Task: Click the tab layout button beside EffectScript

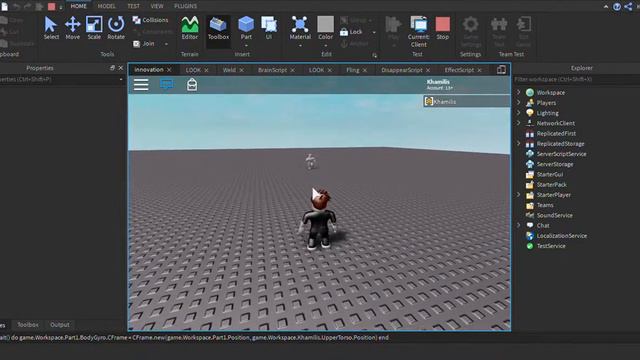Action: coord(501,70)
